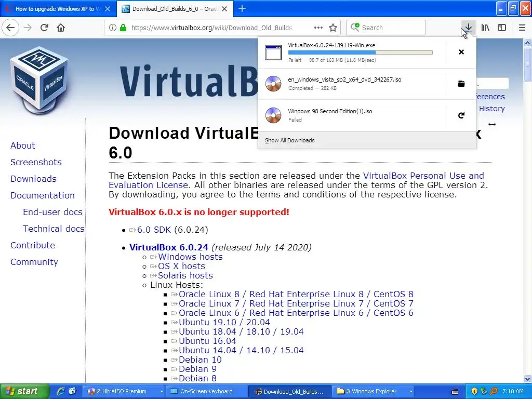The height and width of the screenshot is (399, 532).
Task: Go back to the previous page
Action: click(10, 28)
